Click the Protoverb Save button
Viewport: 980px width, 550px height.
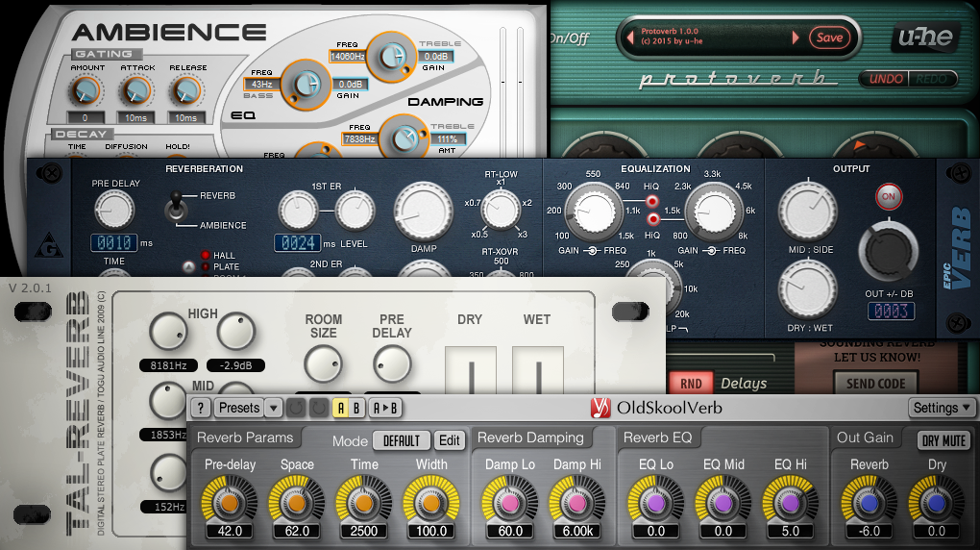pyautogui.click(x=829, y=37)
